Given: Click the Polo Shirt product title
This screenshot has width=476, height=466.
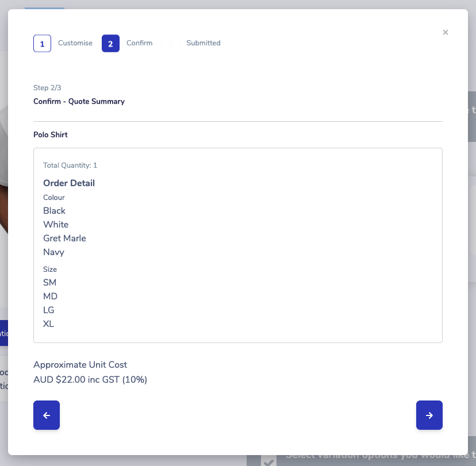Looking at the screenshot, I should [x=51, y=135].
